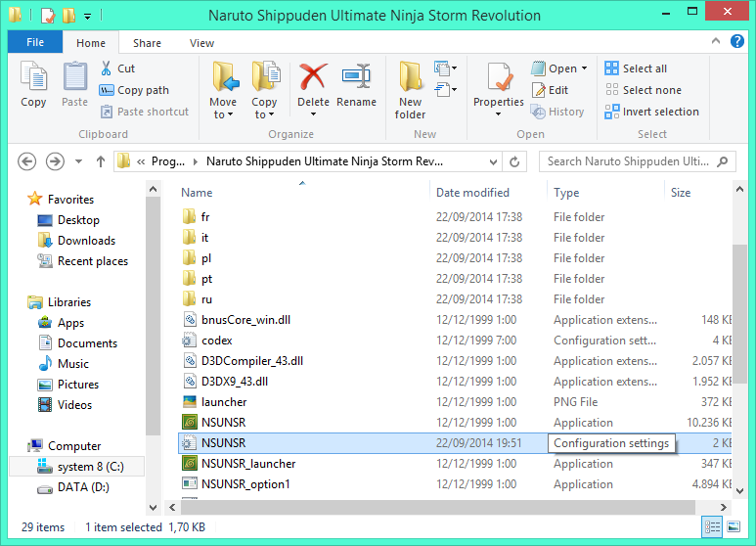This screenshot has width=756, height=546.
Task: Click the dropdown arrow beside Open
Action: 584,68
